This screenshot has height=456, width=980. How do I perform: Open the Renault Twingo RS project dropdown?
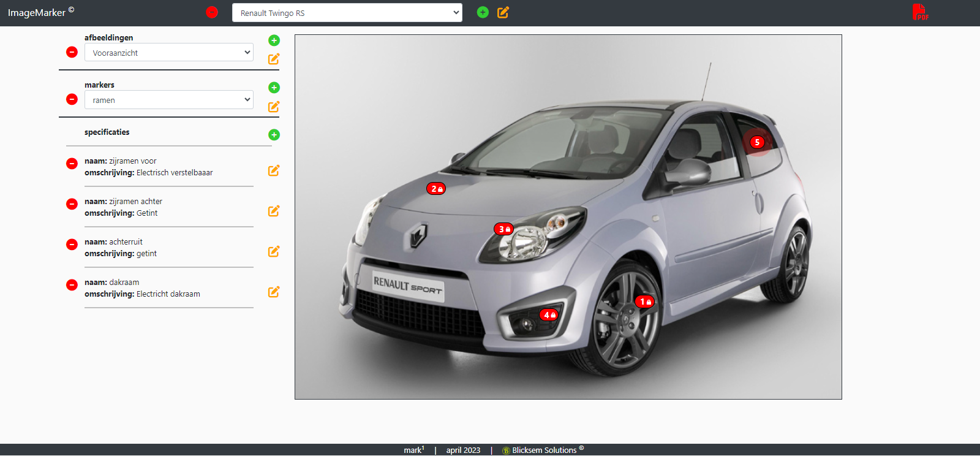(x=347, y=13)
